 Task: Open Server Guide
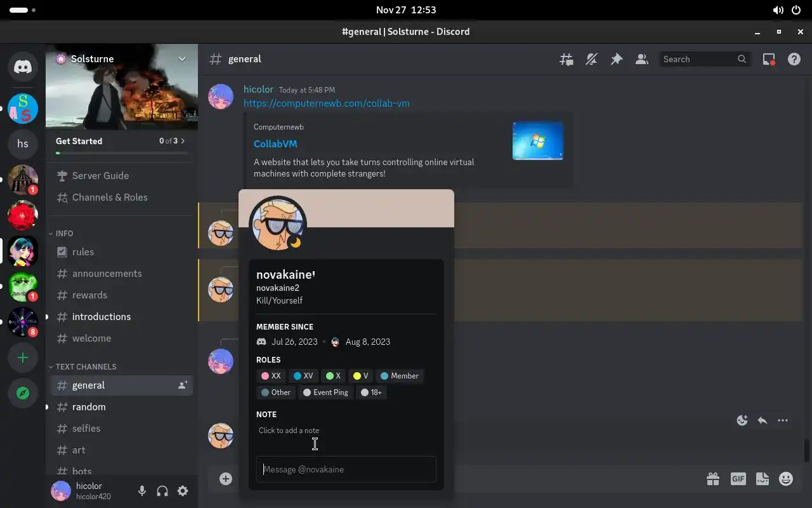click(122, 176)
